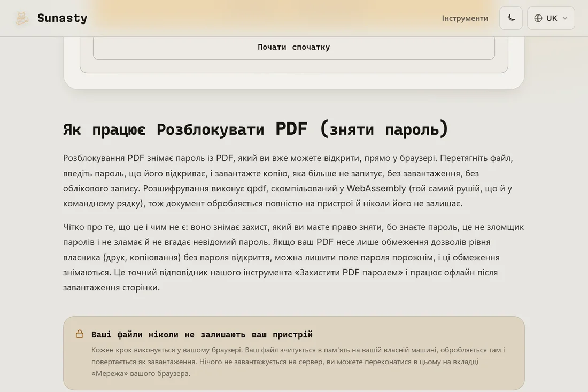Click paragraph starting Чітко про те
This screenshot has width=588, height=392.
click(x=293, y=257)
